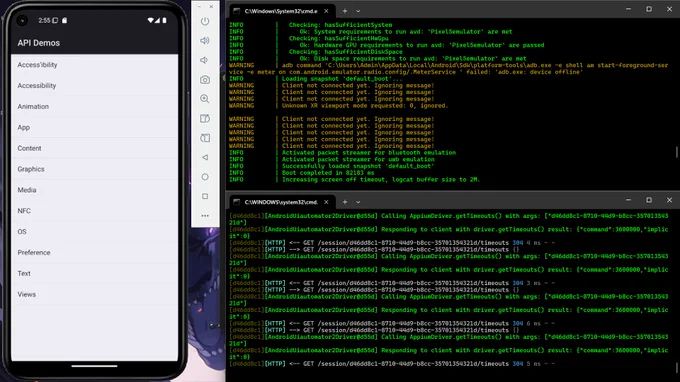Click the API Demos title bar text
This screenshot has width=680, height=382.
(x=39, y=43)
